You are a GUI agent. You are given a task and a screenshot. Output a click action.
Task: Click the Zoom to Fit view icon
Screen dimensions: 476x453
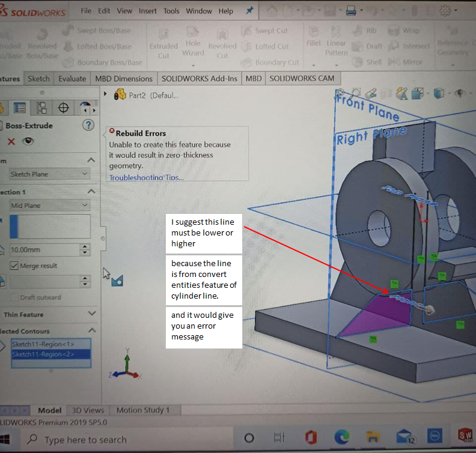(340, 93)
